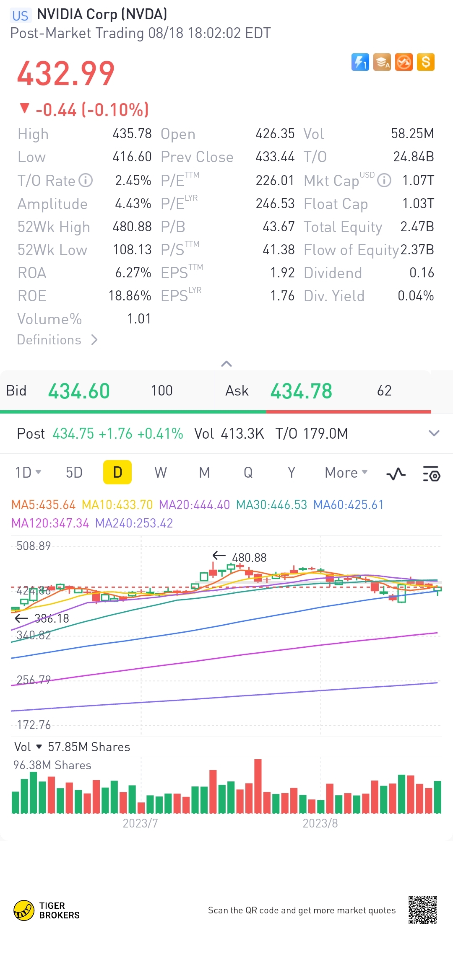Tap the blue lightning bolt badge

pyautogui.click(x=360, y=62)
